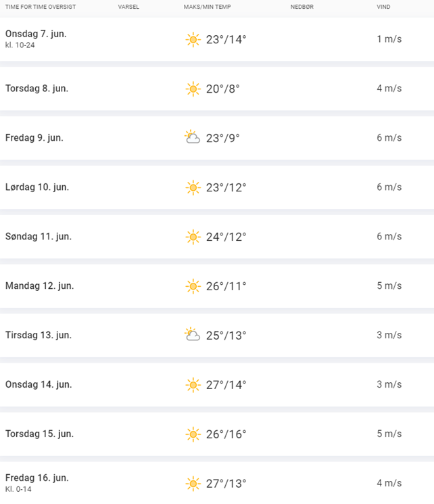This screenshot has height=504, width=434.
Task: Expand the Søndag 11. jun. forecast row
Action: [217, 237]
